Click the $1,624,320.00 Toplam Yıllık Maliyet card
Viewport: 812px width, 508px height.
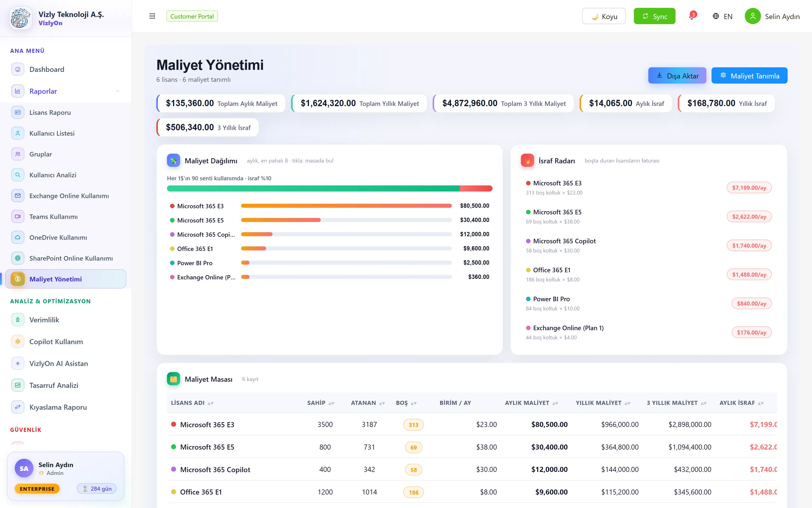[359, 103]
